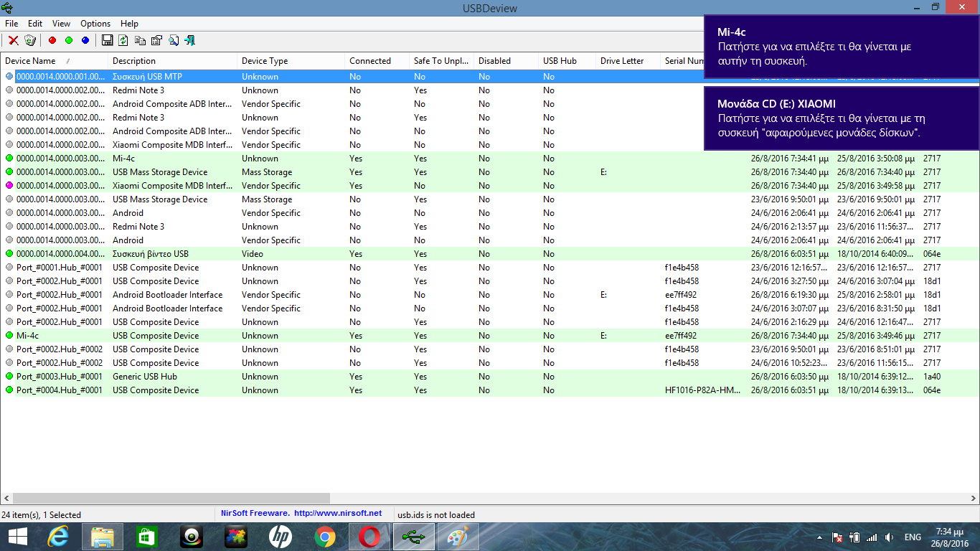Click the magnifier find icon
980x551 pixels.
[173, 40]
